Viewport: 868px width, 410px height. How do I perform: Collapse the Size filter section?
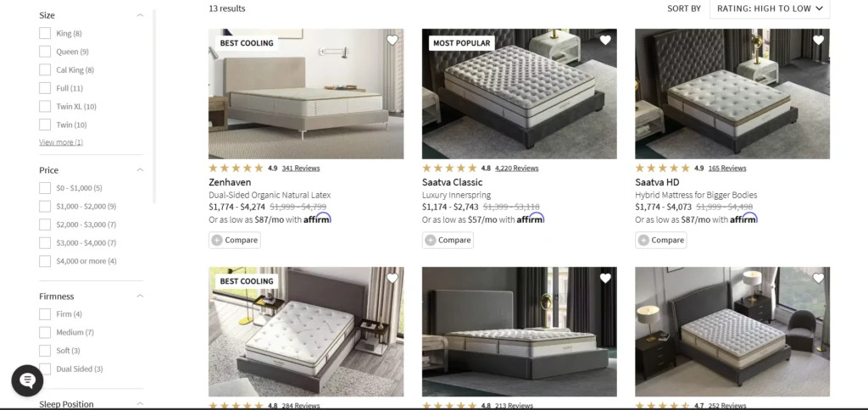coord(140,15)
